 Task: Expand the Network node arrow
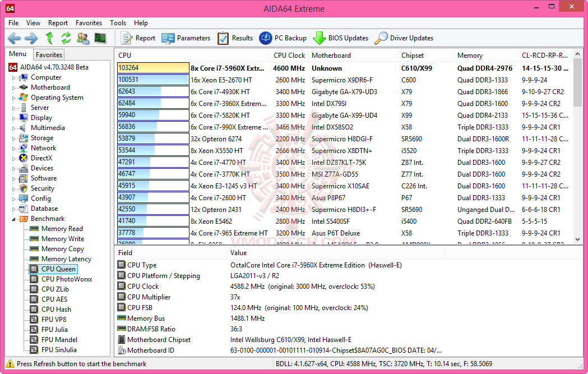pos(13,148)
